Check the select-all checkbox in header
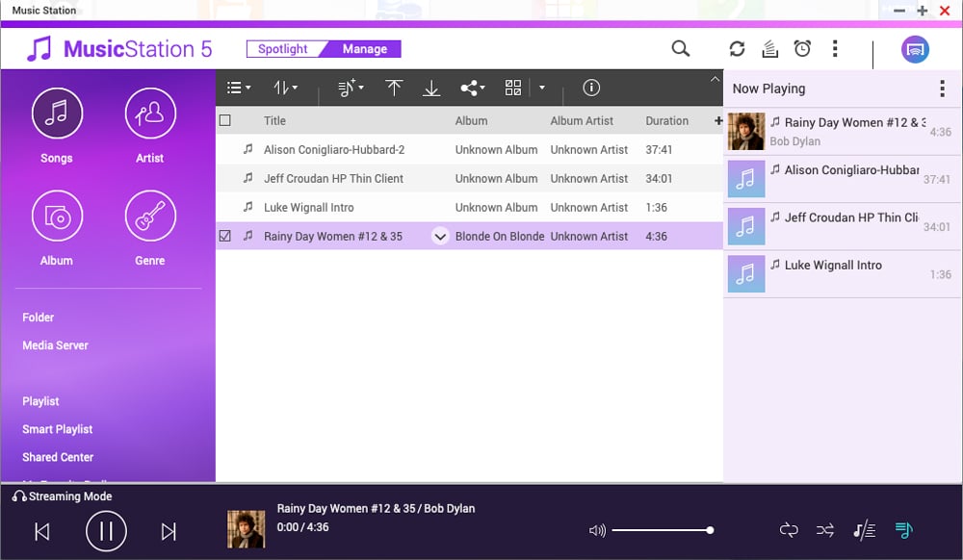This screenshot has height=560, width=963. pos(225,121)
